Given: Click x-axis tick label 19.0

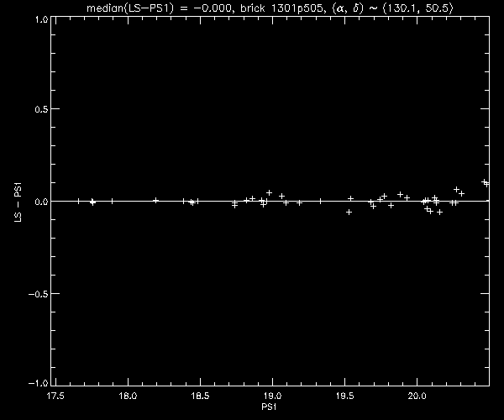Looking at the screenshot, I should 272,396.
